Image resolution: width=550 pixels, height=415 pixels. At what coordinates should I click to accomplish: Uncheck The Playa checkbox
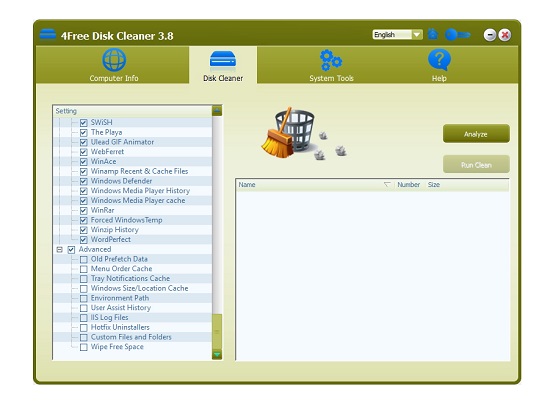pyautogui.click(x=83, y=133)
